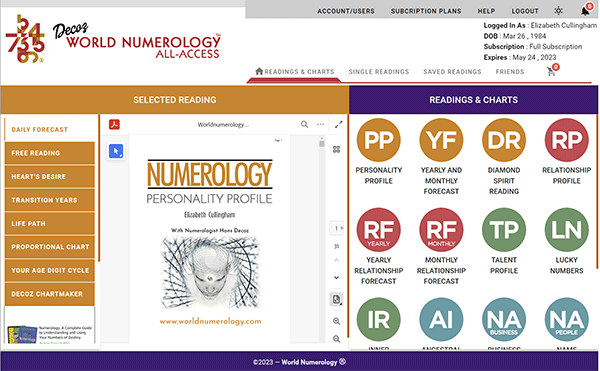Open the IR inner reading icon

click(x=378, y=320)
